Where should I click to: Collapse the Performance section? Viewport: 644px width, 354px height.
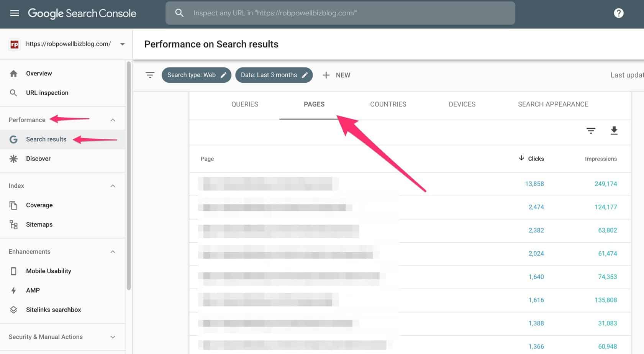[113, 120]
